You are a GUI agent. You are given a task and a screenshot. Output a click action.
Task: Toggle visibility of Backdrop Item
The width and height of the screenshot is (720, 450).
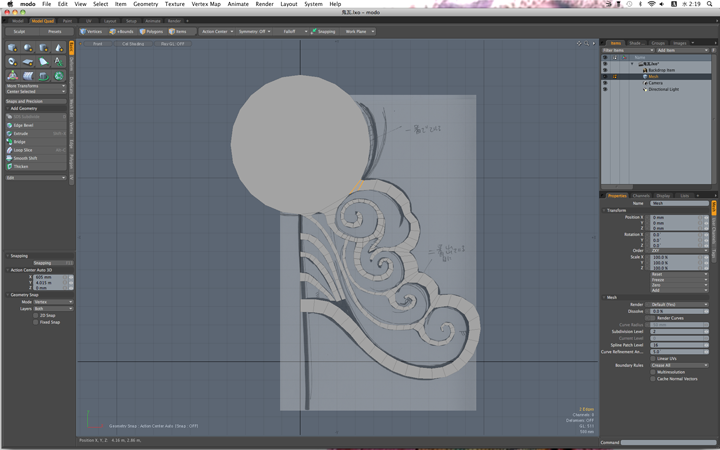pyautogui.click(x=605, y=70)
